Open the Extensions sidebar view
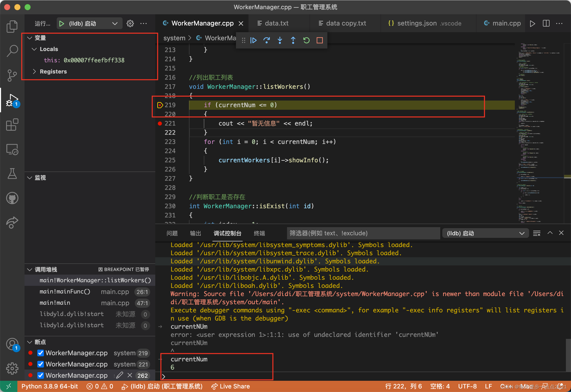Screen dimensions: 571x392 click(x=12, y=125)
